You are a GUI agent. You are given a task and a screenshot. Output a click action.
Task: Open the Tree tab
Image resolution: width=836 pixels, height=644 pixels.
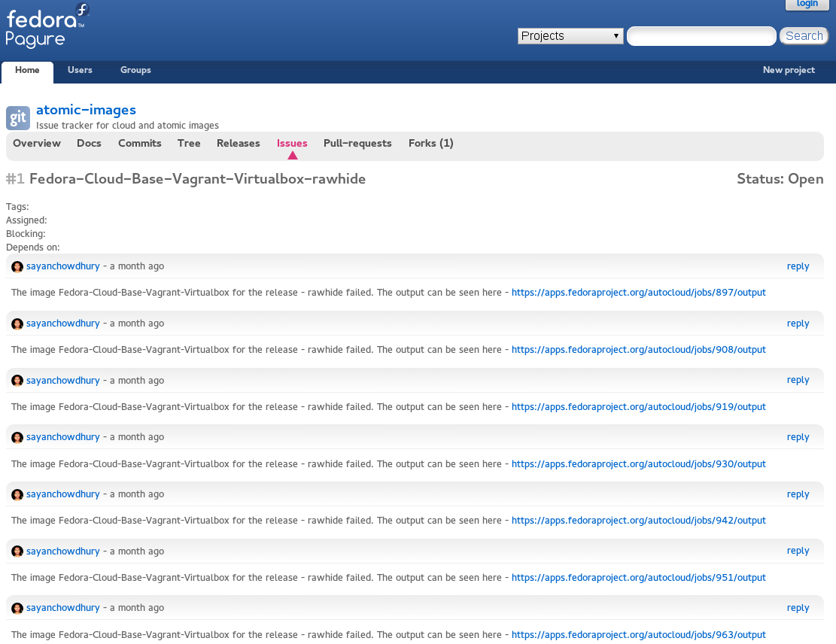189,144
